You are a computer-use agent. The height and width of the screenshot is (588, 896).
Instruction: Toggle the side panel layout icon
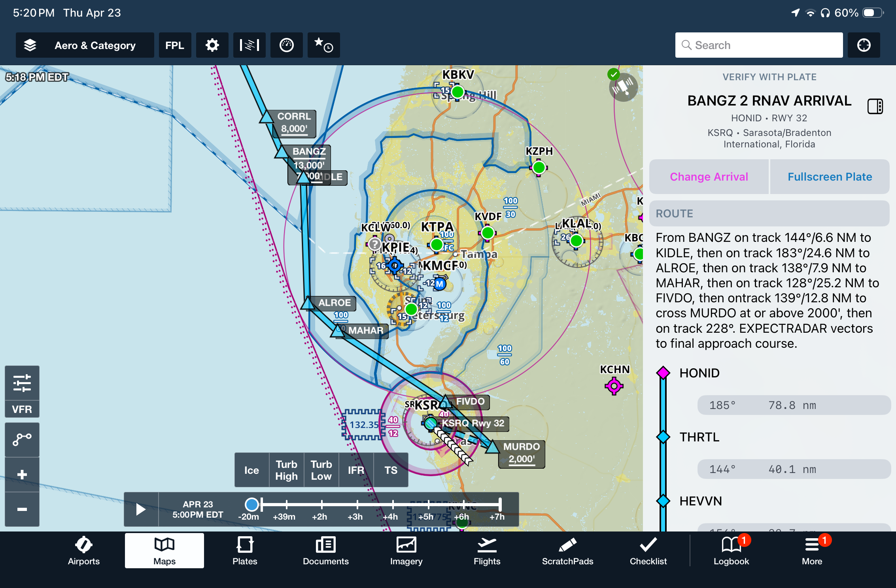[x=875, y=106]
